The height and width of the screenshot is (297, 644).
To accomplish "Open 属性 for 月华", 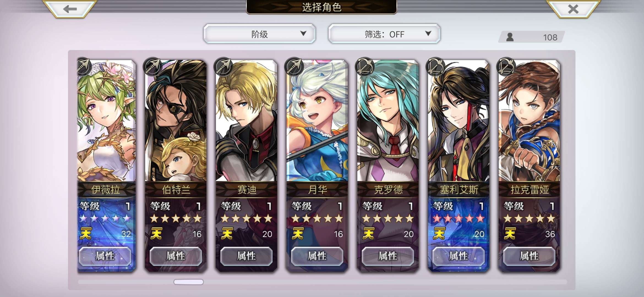I will [x=317, y=256].
